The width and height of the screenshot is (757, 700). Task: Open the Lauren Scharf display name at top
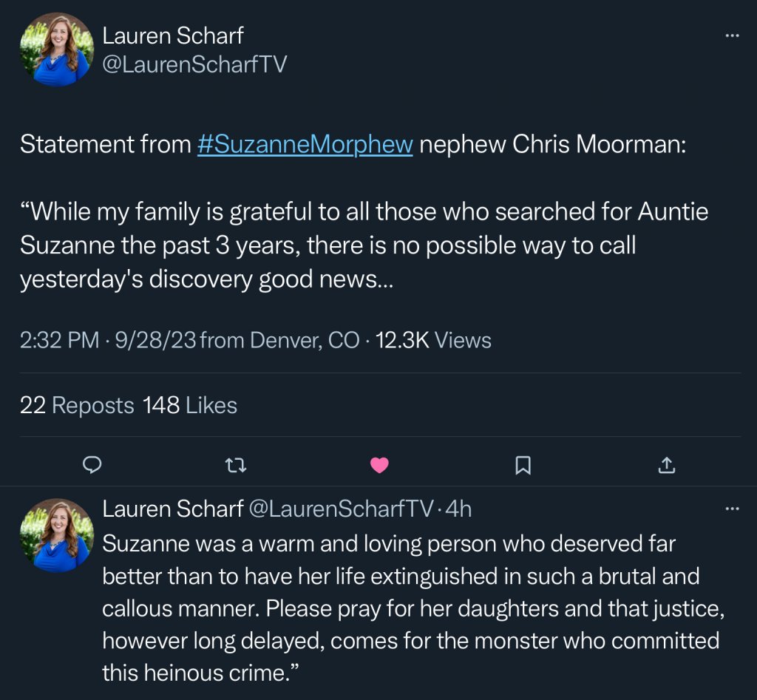click(172, 35)
